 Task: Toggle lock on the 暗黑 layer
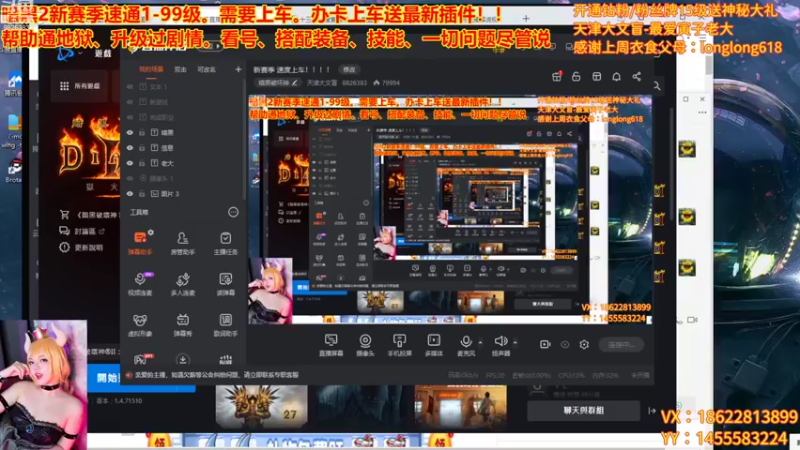pyautogui.click(x=142, y=133)
